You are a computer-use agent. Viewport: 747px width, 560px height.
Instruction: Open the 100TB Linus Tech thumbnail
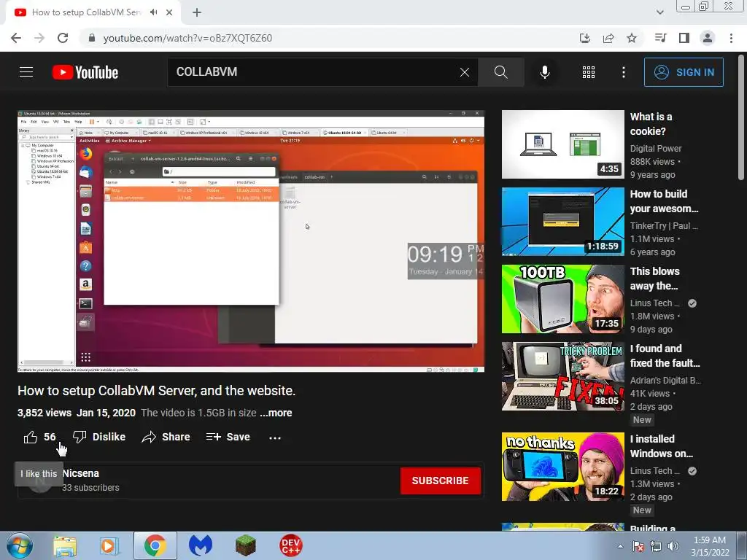coord(562,298)
